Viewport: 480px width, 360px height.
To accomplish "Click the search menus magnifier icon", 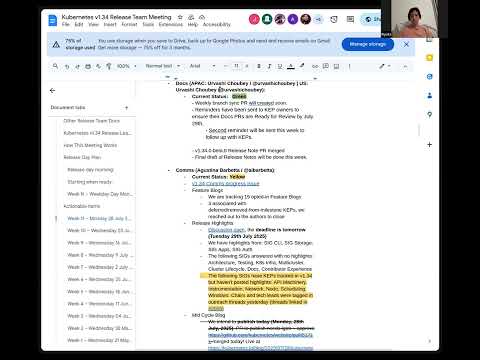I will 55,66.
